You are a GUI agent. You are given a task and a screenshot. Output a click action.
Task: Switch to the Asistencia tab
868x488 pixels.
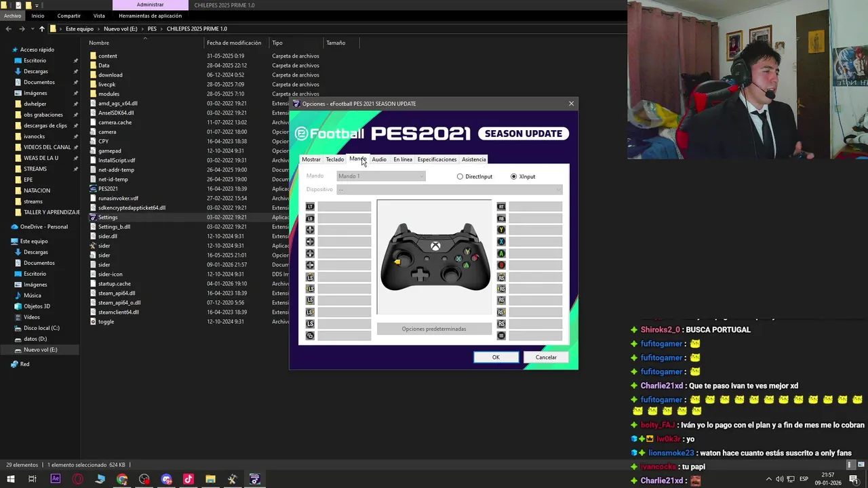(x=473, y=159)
